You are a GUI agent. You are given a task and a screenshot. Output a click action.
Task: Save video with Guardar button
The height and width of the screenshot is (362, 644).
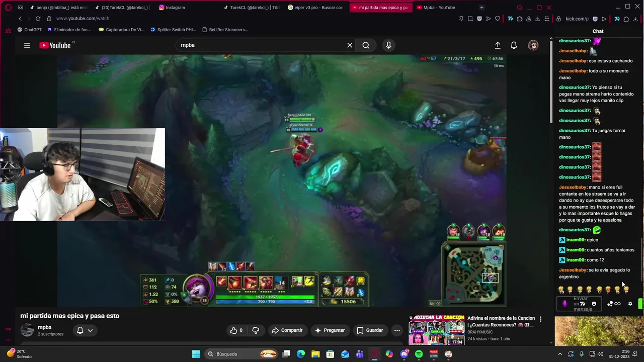(370, 330)
